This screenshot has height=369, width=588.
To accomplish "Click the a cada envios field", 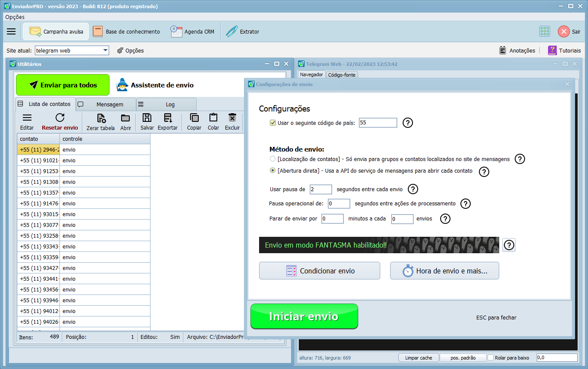I will [x=402, y=219].
